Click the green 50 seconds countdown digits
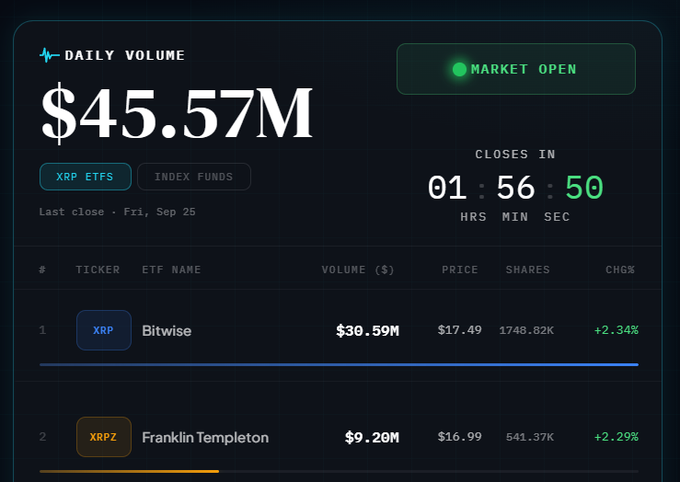This screenshot has height=482, width=680. pos(584,188)
